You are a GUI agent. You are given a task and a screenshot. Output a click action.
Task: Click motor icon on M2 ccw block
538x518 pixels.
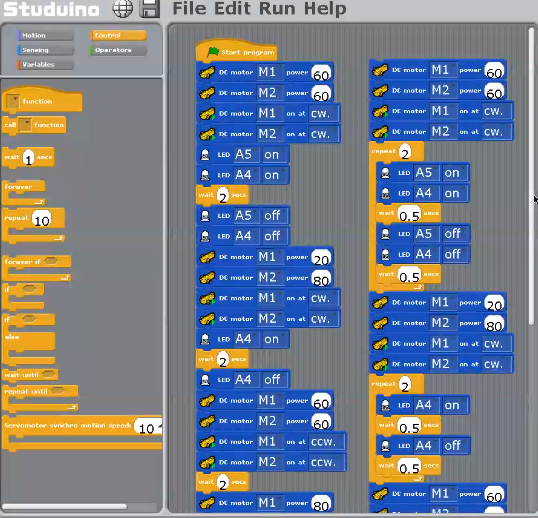tap(207, 462)
